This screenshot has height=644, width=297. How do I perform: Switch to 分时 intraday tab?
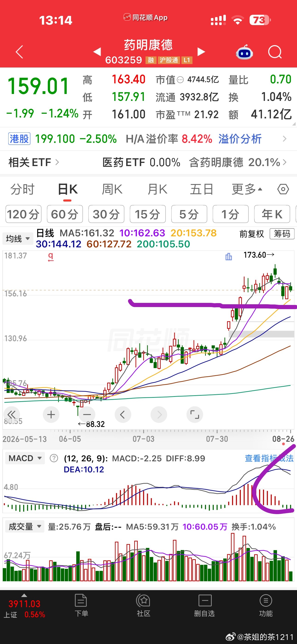pos(22,189)
